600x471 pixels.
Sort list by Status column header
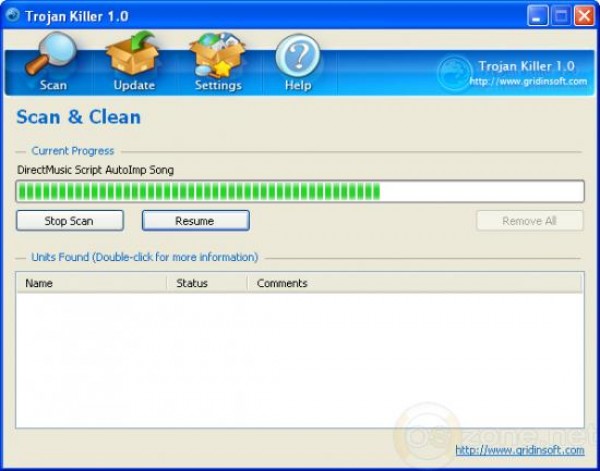[x=207, y=283]
